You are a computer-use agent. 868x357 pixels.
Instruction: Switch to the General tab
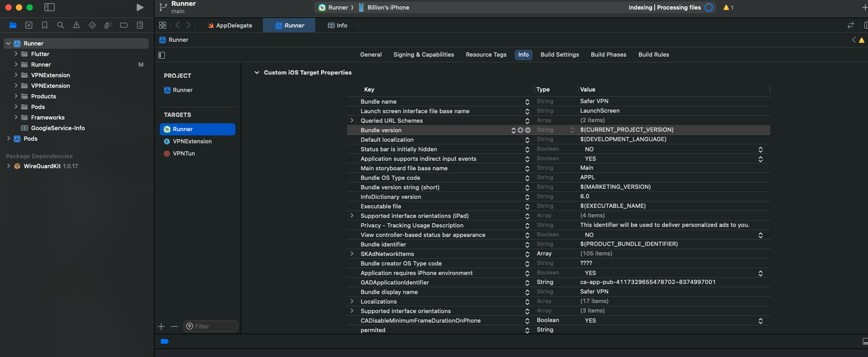coord(371,54)
